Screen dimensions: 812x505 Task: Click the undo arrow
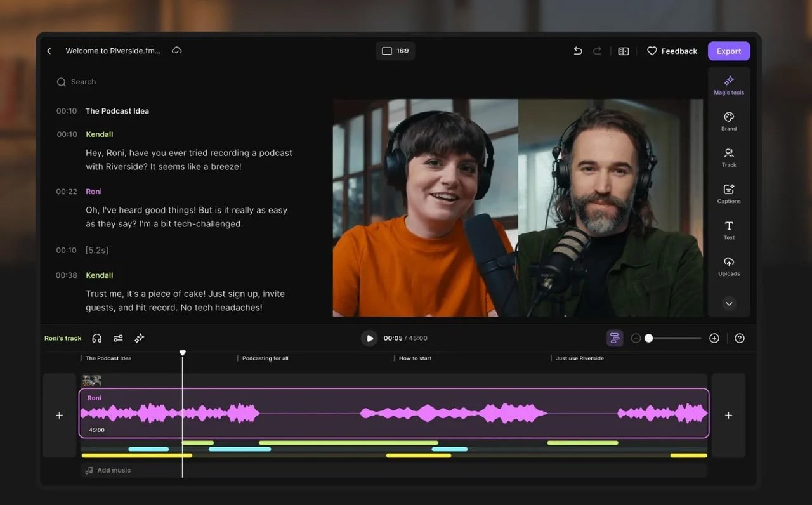click(577, 51)
